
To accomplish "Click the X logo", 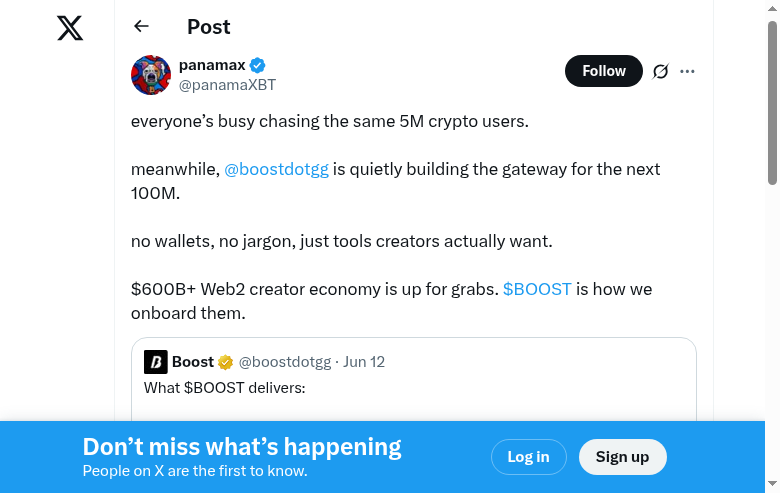I will [70, 28].
